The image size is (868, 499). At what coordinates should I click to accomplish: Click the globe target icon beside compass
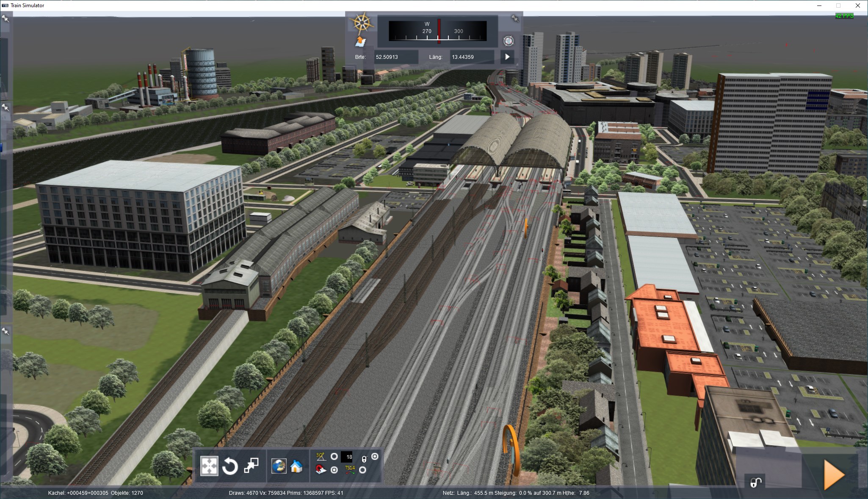click(508, 41)
